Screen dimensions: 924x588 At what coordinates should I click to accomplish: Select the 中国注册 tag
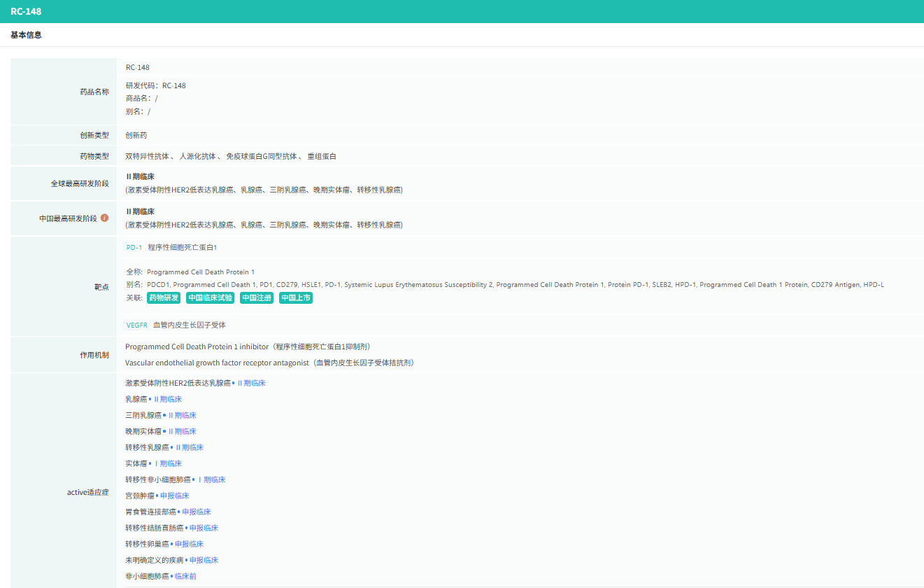tap(256, 298)
